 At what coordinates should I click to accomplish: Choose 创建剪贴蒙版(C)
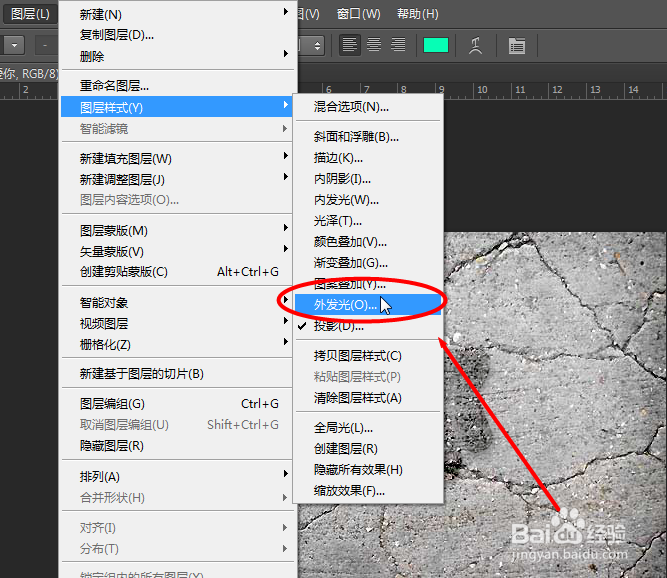point(177,272)
